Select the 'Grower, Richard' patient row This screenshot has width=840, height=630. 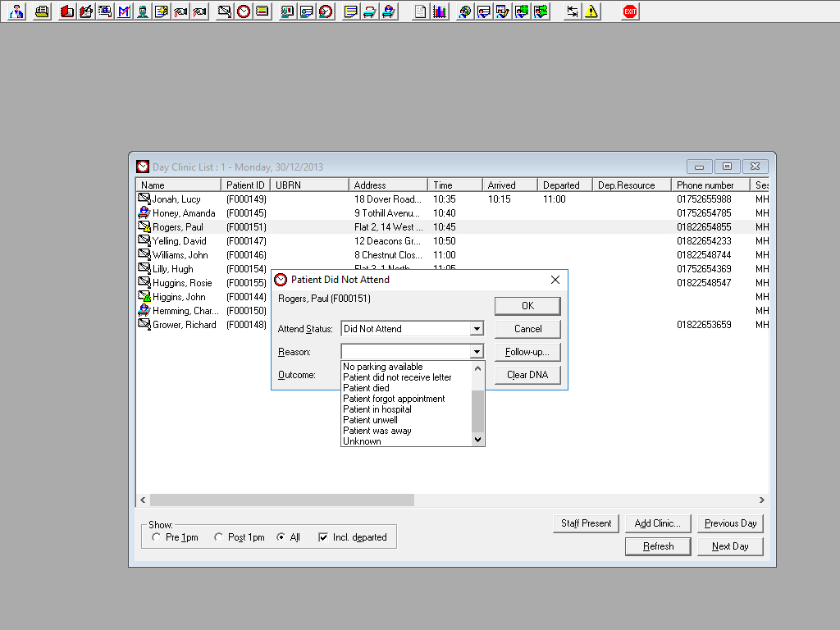pos(453,325)
